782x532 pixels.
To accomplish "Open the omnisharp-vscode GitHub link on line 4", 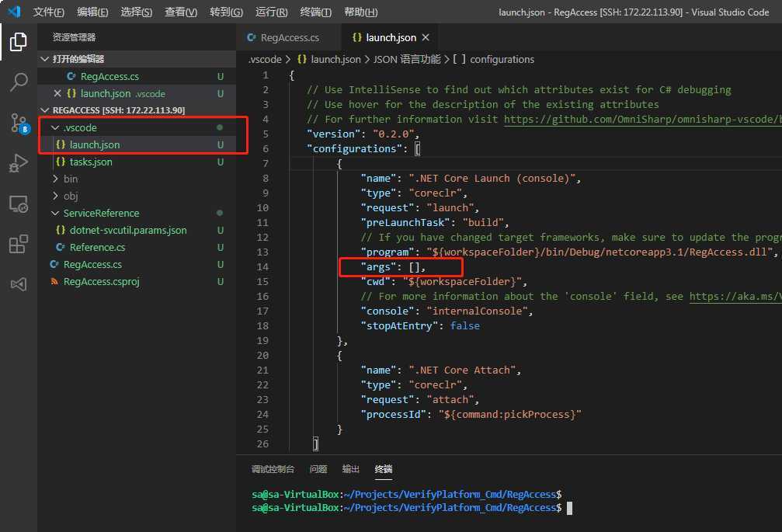I will pos(642,119).
